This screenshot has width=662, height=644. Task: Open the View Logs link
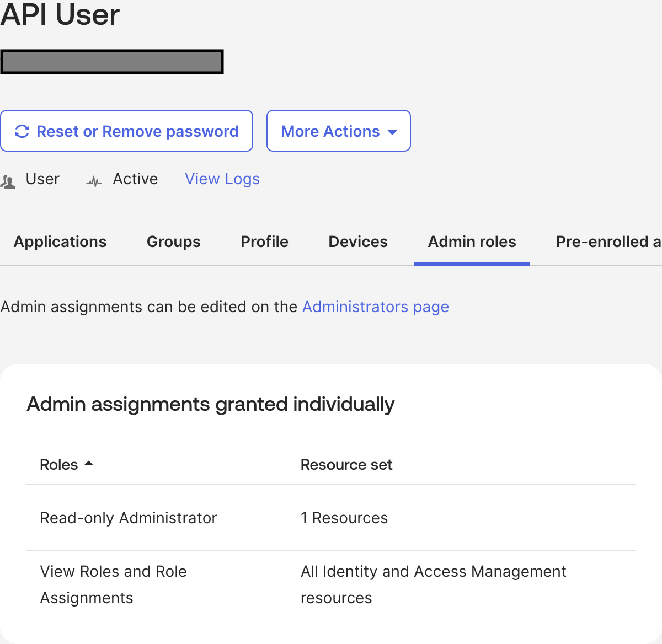tap(222, 179)
